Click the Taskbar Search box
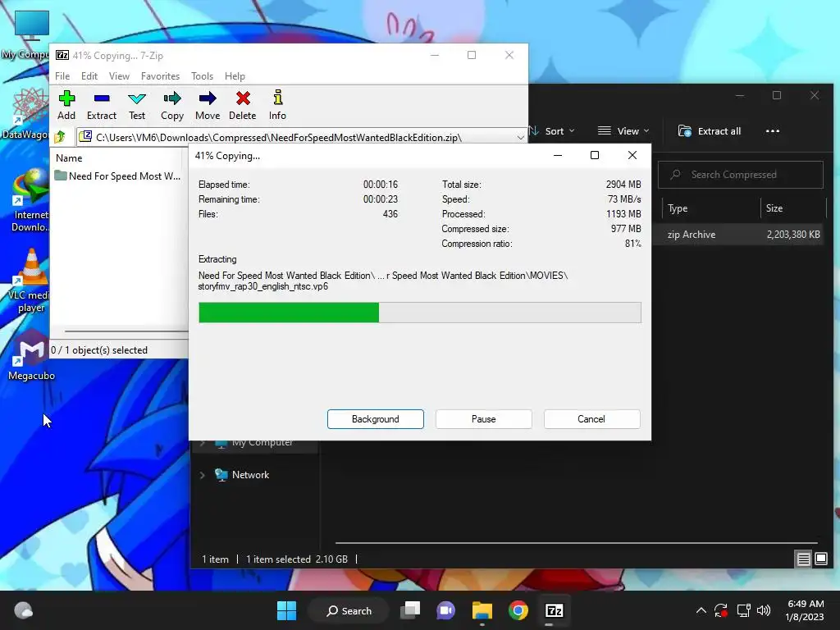This screenshot has height=630, width=840. (349, 610)
